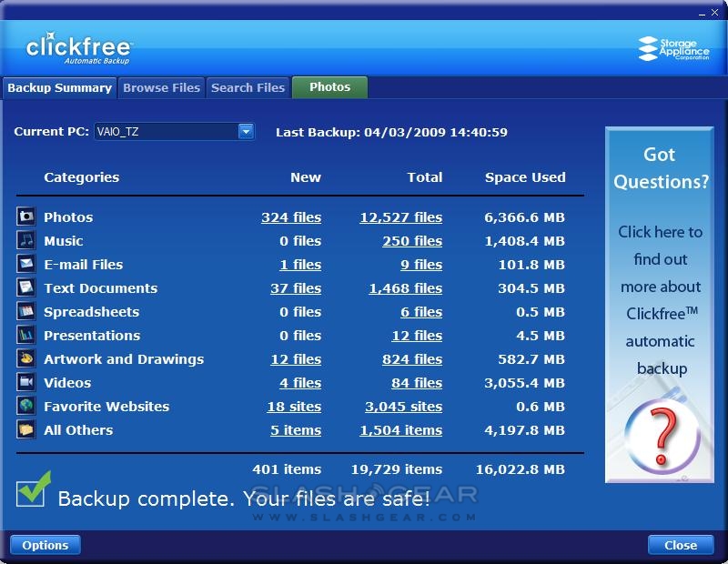
Task: Open the Search Files tab
Action: point(248,88)
